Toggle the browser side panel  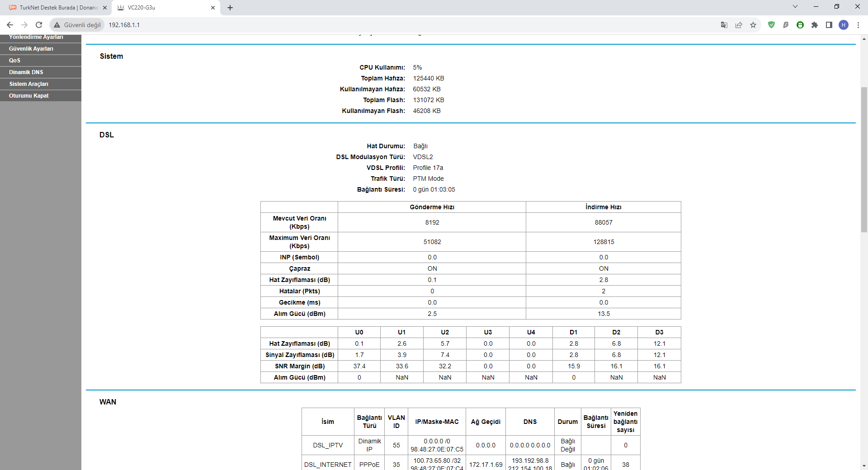829,25
